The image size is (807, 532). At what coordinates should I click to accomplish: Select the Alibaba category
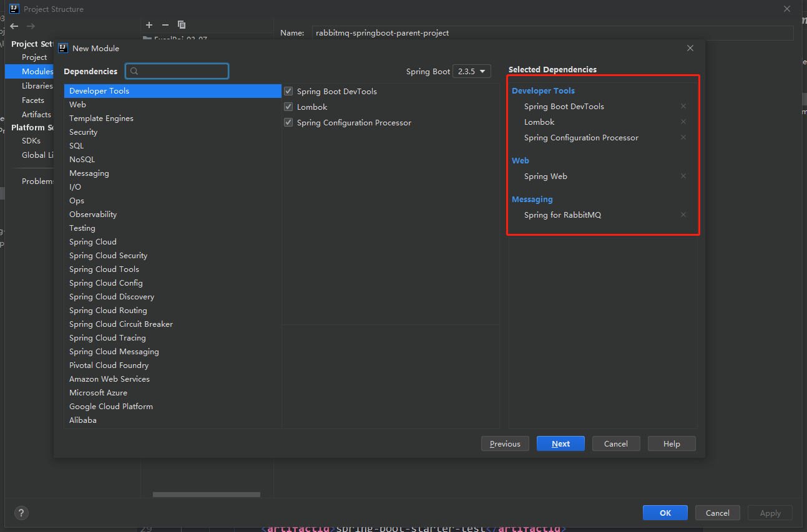click(173, 420)
